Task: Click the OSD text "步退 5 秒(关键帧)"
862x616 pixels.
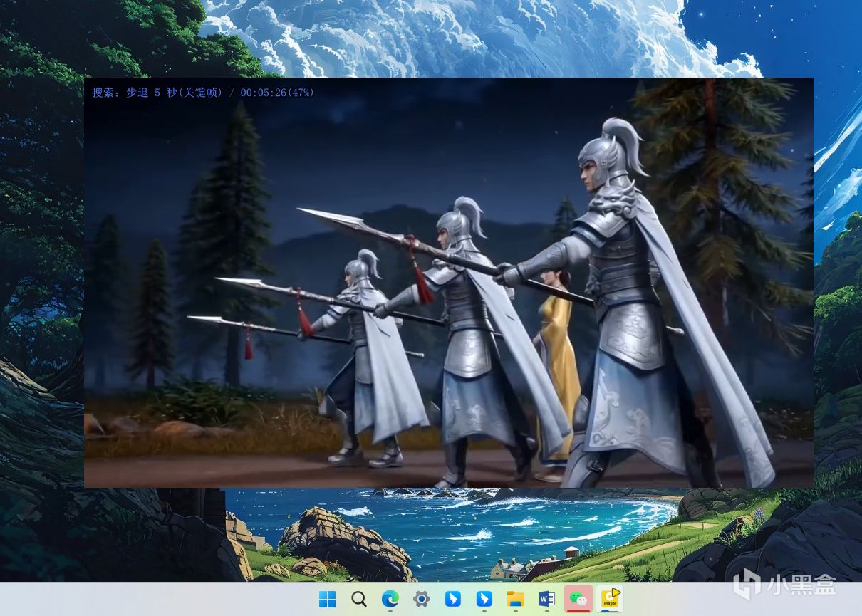Action: [x=175, y=93]
